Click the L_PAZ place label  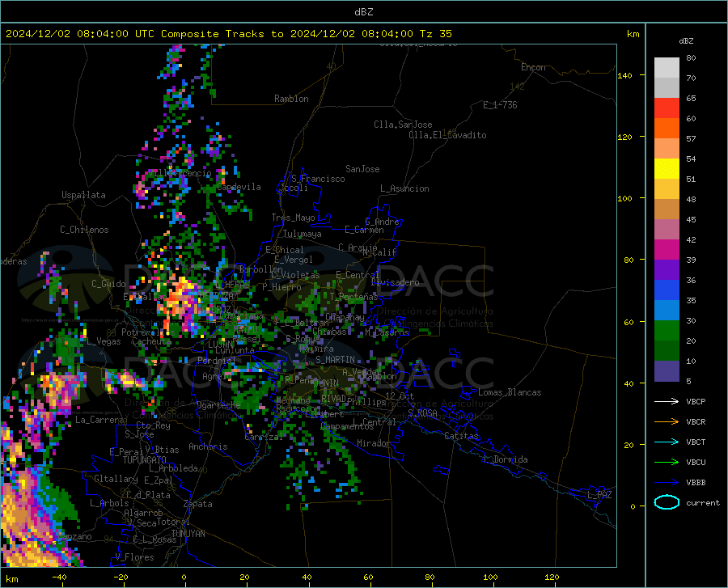[600, 495]
